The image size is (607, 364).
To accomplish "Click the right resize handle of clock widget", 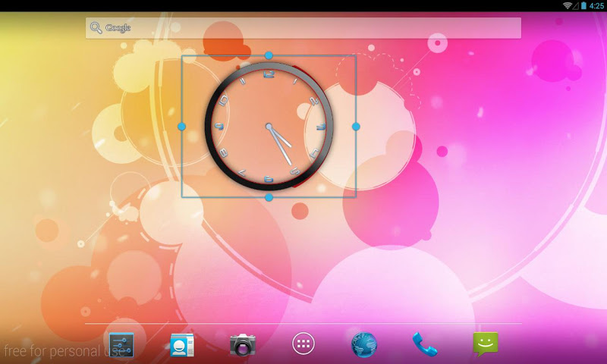I will pos(356,127).
